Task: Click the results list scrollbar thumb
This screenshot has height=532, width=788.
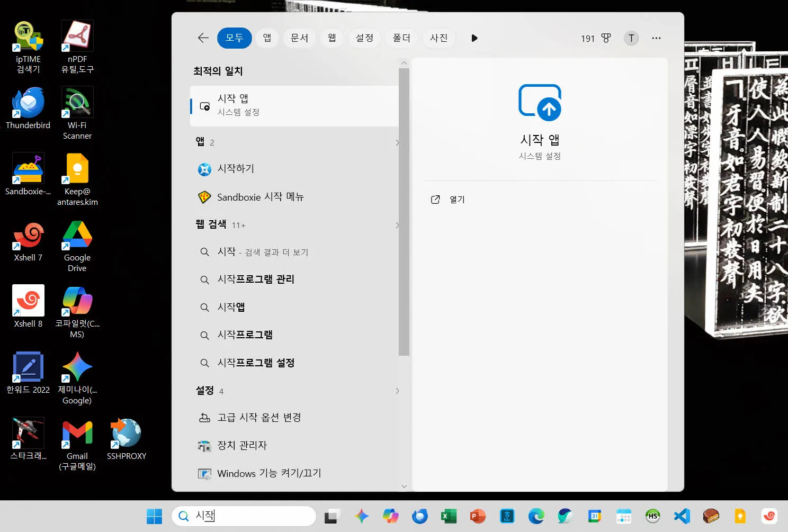Action: click(x=404, y=212)
